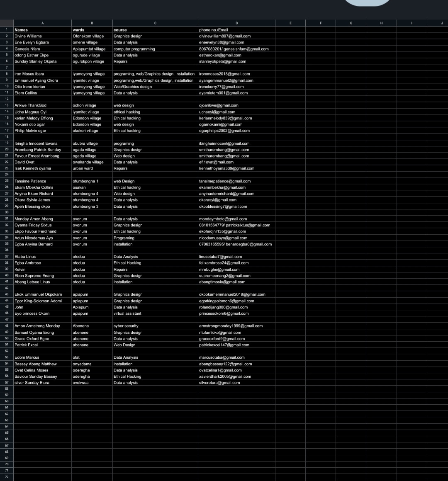448x481 pixels.
Task: Select cell 'Tansime Patience'
Action: tap(42, 181)
